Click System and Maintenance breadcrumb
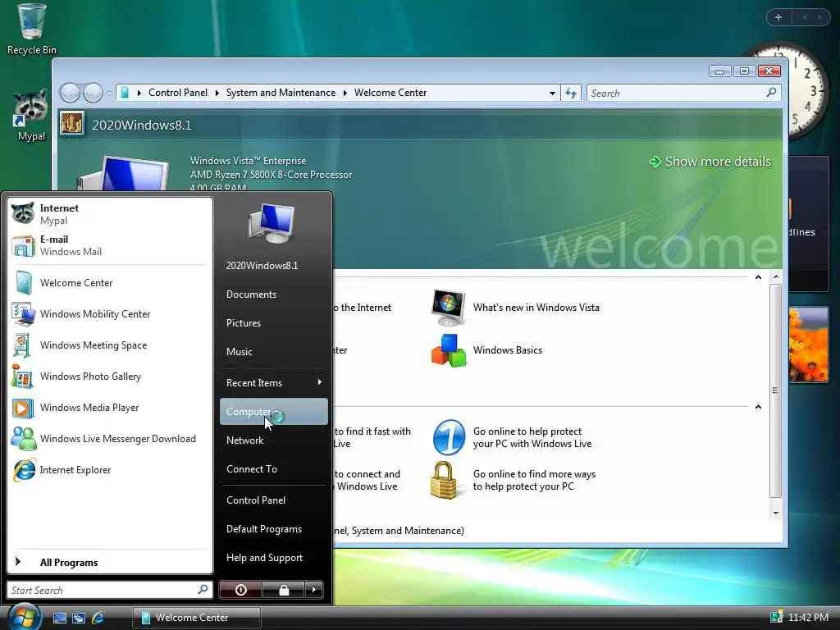Screen dimensions: 840x630 point(281,93)
